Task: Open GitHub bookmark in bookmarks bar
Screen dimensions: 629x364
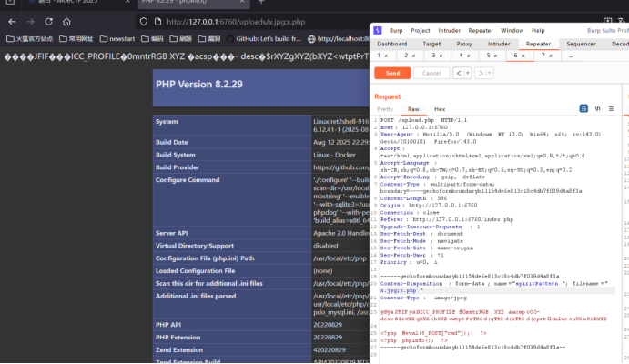Action: point(265,38)
